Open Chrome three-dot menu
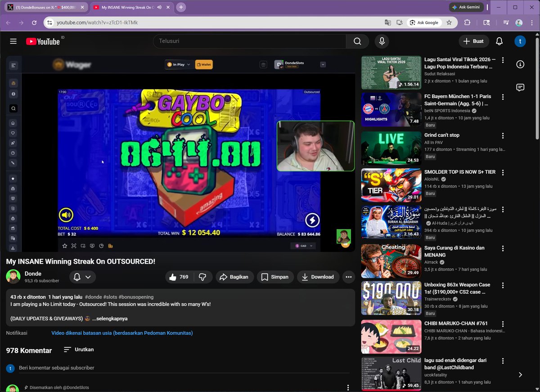The height and width of the screenshot is (392, 540). click(x=531, y=23)
